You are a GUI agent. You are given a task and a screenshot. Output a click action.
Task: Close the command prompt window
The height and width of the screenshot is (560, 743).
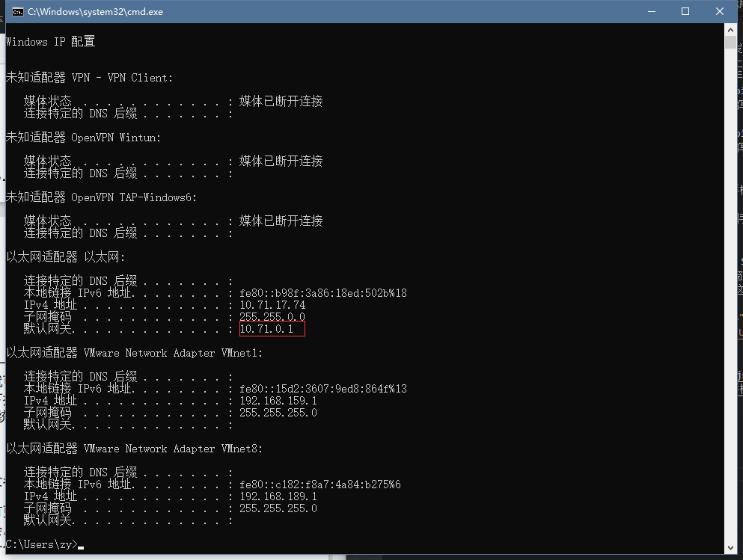[x=719, y=12]
